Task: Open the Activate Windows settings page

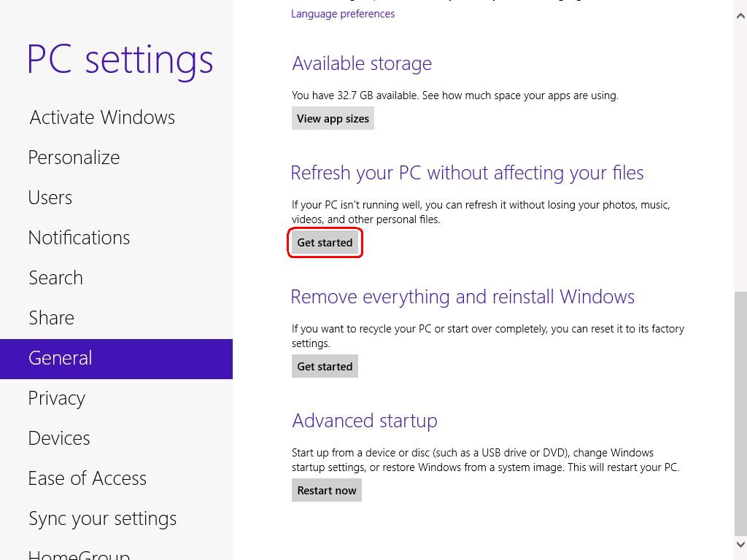Action: (101, 117)
